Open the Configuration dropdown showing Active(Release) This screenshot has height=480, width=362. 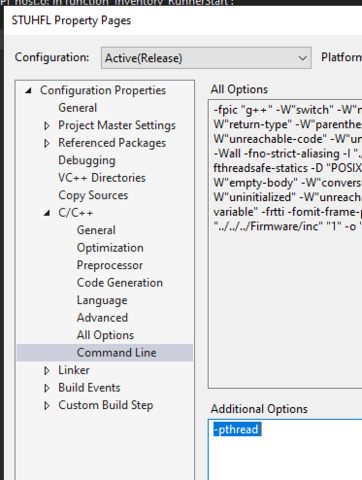[x=206, y=58]
